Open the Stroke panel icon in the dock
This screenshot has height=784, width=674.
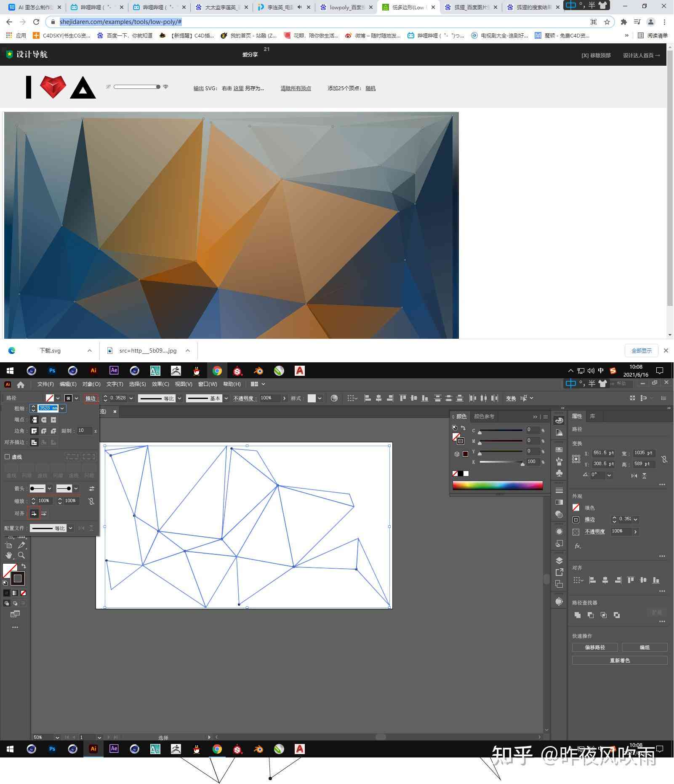pyautogui.click(x=559, y=490)
